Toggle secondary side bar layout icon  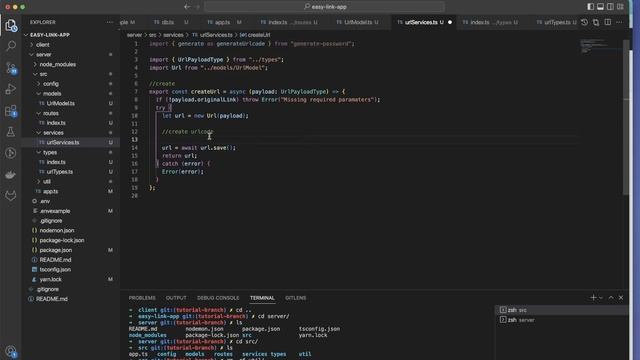coord(610,7)
